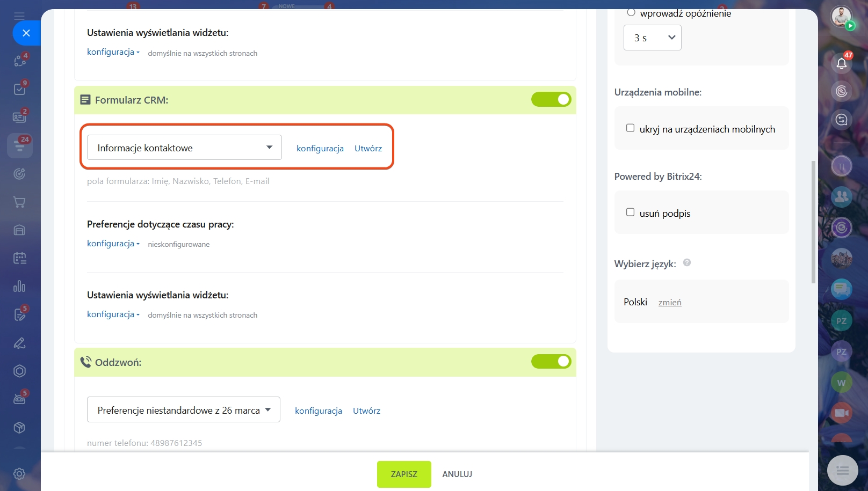Open Tasks icon with badge 9
Viewport: 868px width, 491px height.
[x=20, y=89]
